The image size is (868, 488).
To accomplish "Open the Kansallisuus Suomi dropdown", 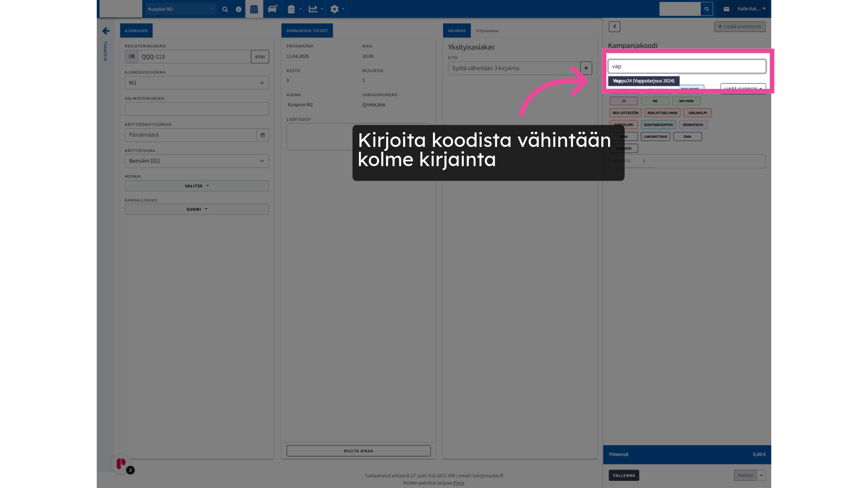I will (197, 209).
